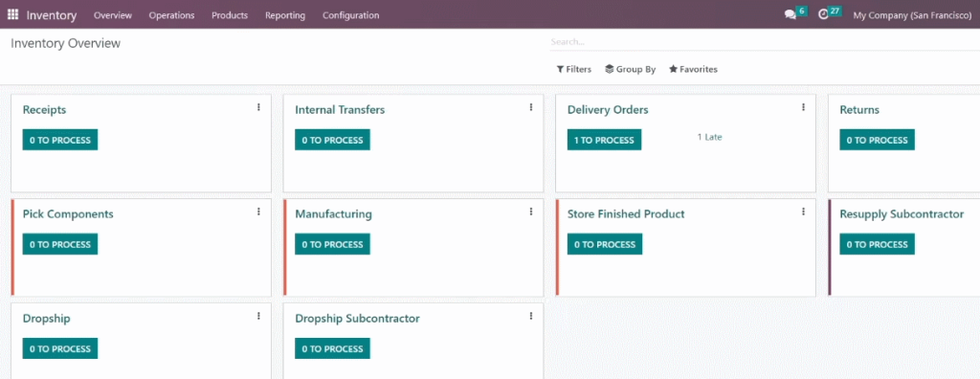Click the Search input field
The height and width of the screenshot is (379, 980).
click(765, 42)
